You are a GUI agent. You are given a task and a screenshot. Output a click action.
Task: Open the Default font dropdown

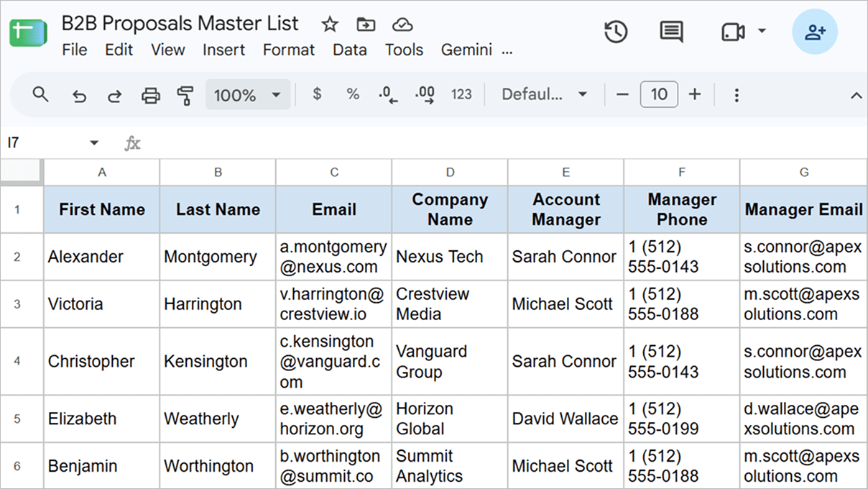544,94
